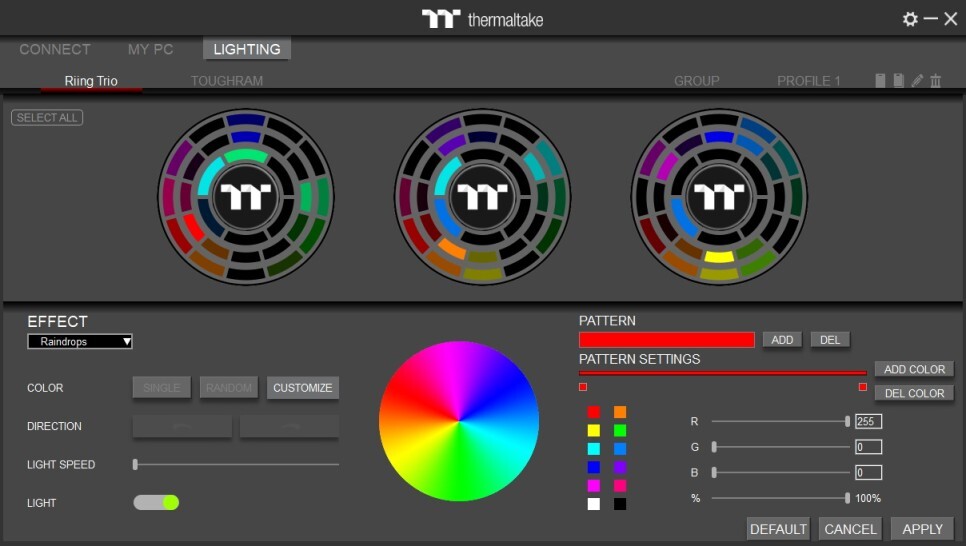Select the left pattern gradient color marker
The width and height of the screenshot is (966, 546).
[x=583, y=387]
